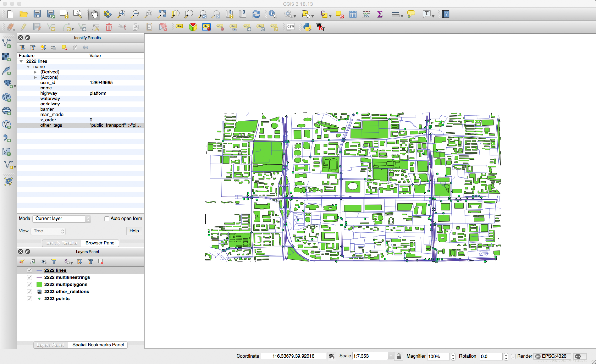The image size is (596, 364).
Task: Open an existing project folder icon
Action: tap(23, 14)
